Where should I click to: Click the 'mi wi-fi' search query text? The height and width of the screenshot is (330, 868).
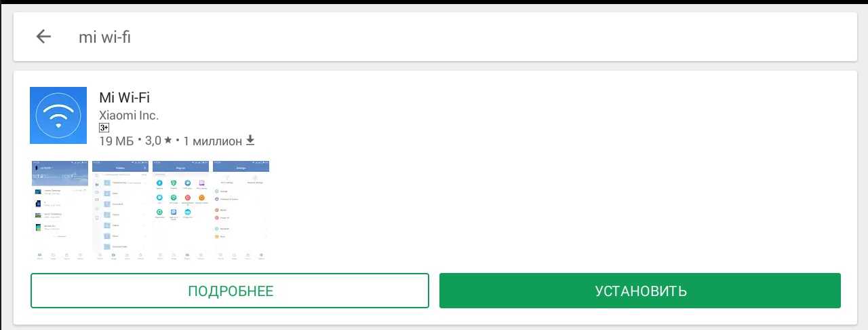point(104,37)
